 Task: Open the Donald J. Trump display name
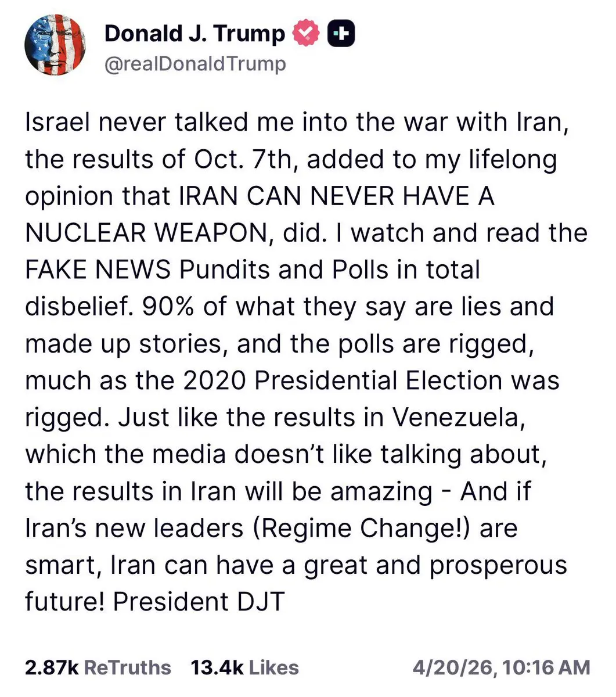pyautogui.click(x=195, y=34)
